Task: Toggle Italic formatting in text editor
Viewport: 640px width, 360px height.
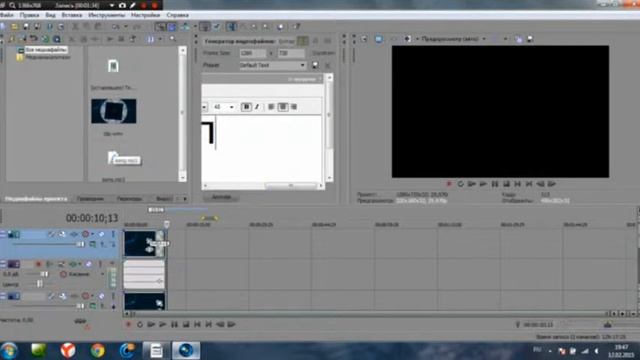Action: pyautogui.click(x=257, y=107)
